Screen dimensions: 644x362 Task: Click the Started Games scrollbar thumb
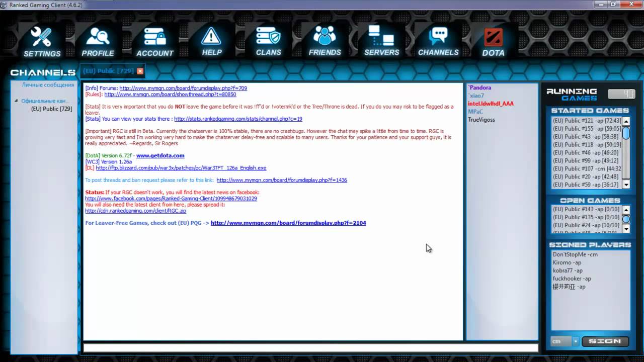(x=626, y=133)
